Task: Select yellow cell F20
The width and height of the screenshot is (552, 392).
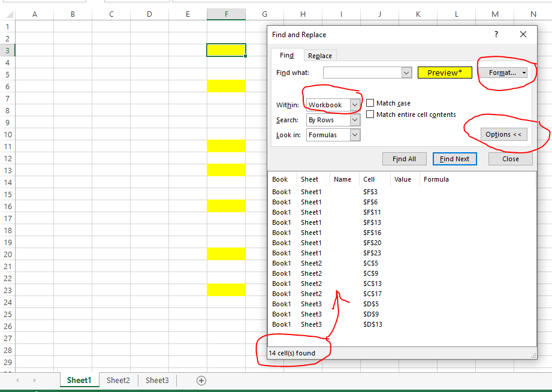Action: coord(226,254)
